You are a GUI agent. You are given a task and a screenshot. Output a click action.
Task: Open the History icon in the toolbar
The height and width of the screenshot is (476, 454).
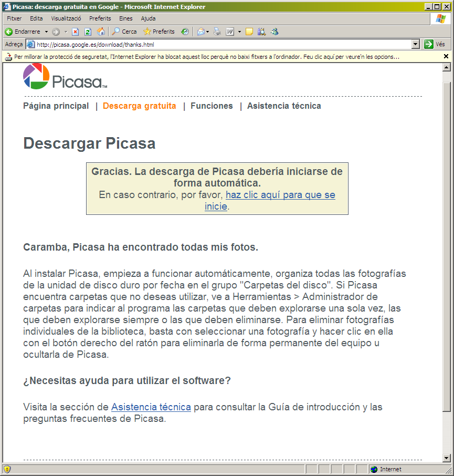[185, 32]
